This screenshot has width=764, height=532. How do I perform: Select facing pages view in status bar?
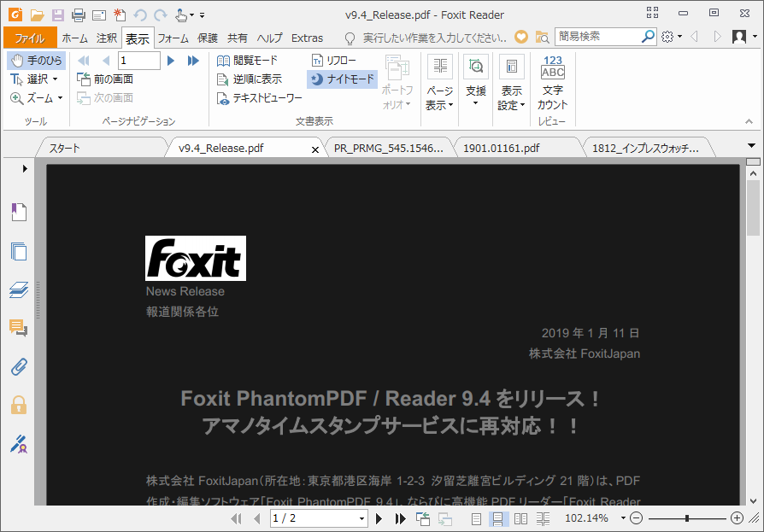[520, 519]
